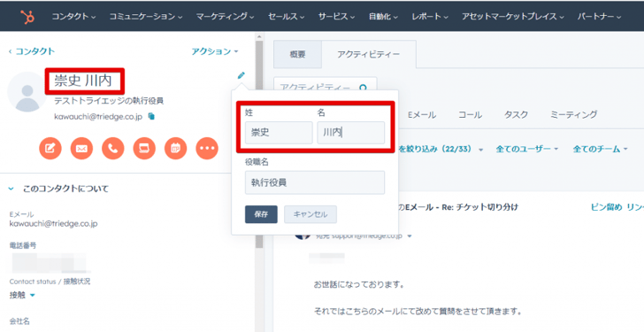Viewport: 644px width, 332px height.
Task: Create a note with the note icon button
Action: pyautogui.click(x=50, y=149)
